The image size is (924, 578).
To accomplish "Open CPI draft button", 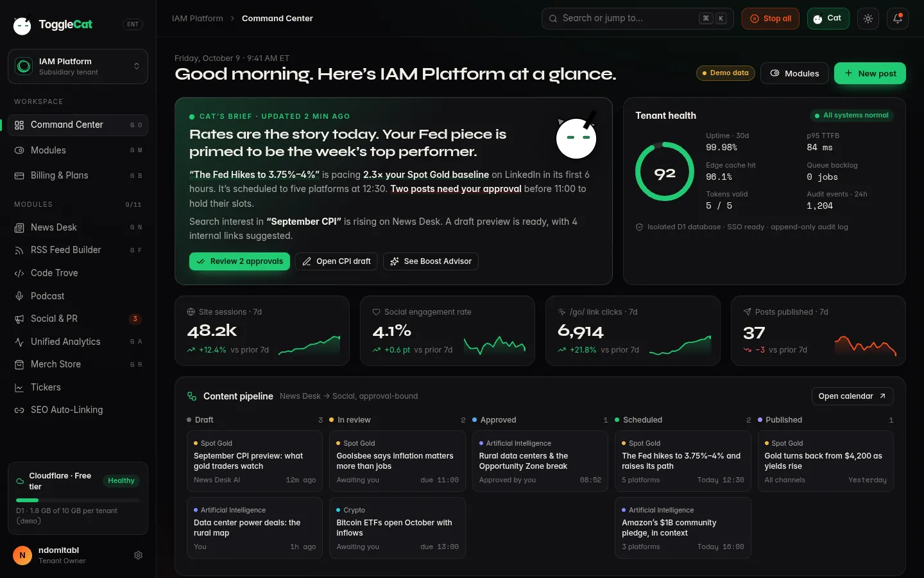I will [x=336, y=261].
